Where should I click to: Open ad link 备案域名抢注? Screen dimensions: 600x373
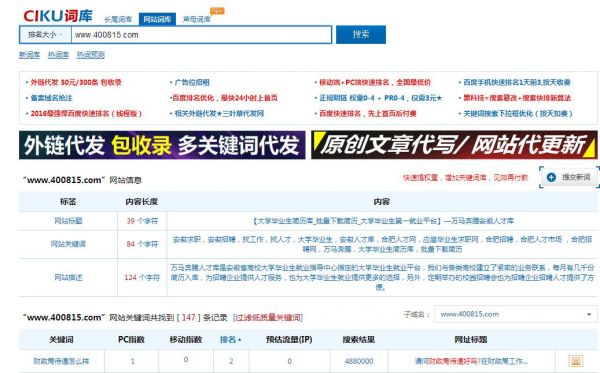[x=51, y=98]
